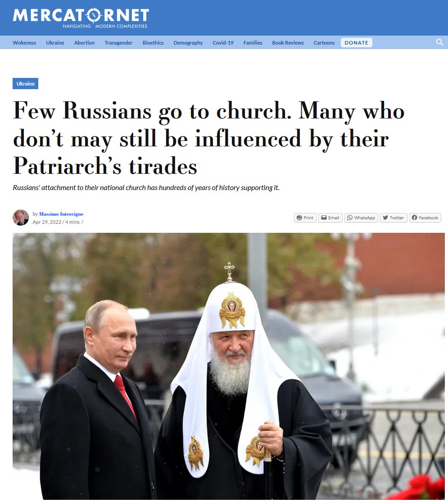Image resolution: width=448 pixels, height=503 pixels.
Task: Go to Ukraine nav menu item
Action: (55, 43)
